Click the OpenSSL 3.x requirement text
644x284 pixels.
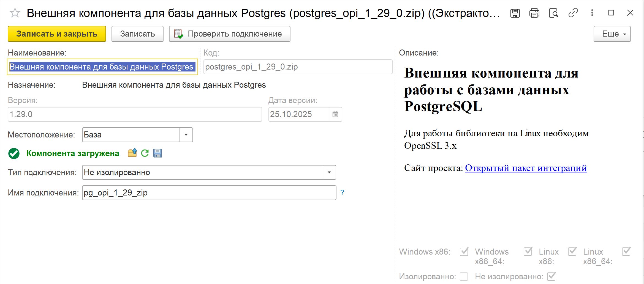496,139
